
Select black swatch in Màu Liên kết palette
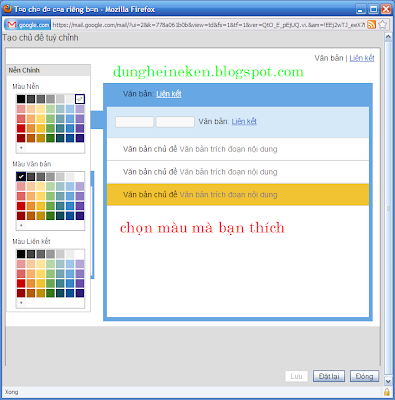pos(21,254)
